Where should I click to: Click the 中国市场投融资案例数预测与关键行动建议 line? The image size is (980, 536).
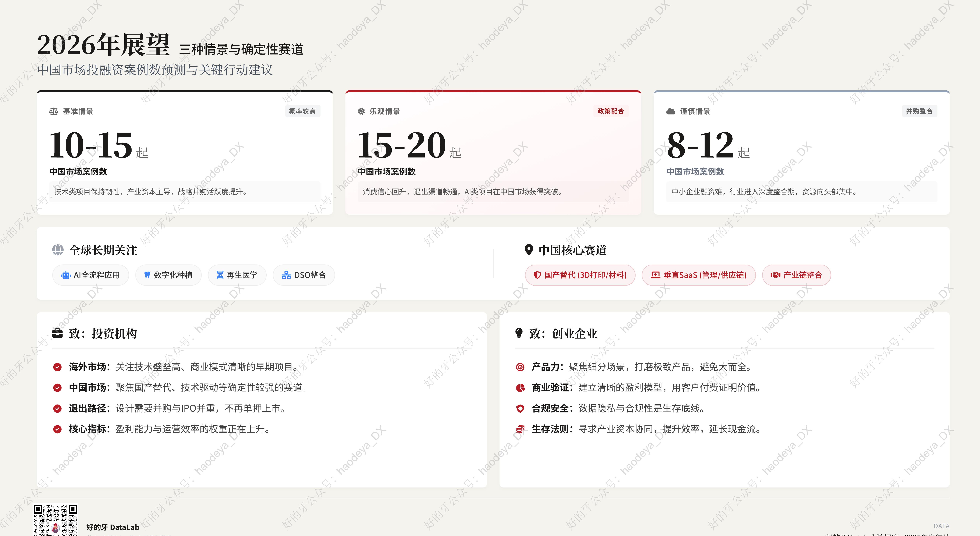(x=155, y=70)
